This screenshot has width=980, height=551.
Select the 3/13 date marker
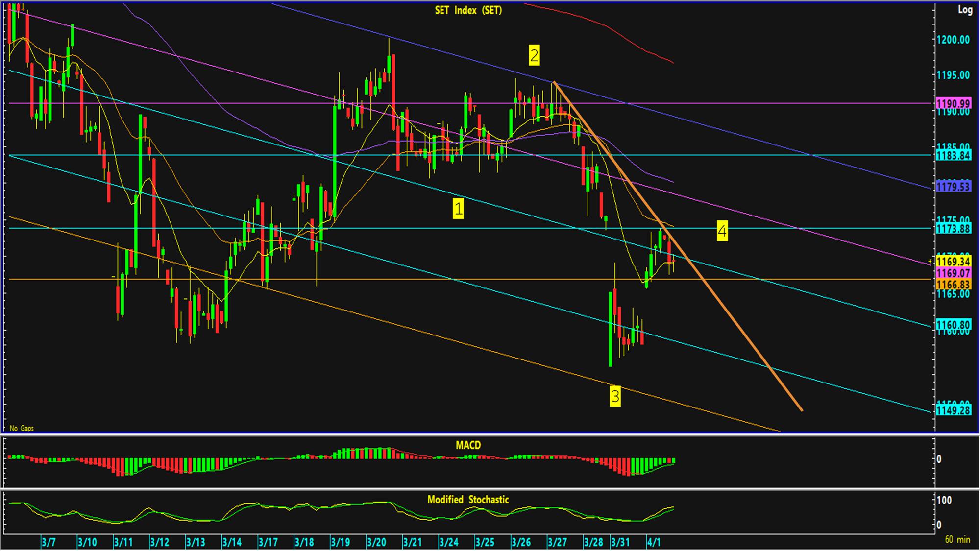(196, 542)
